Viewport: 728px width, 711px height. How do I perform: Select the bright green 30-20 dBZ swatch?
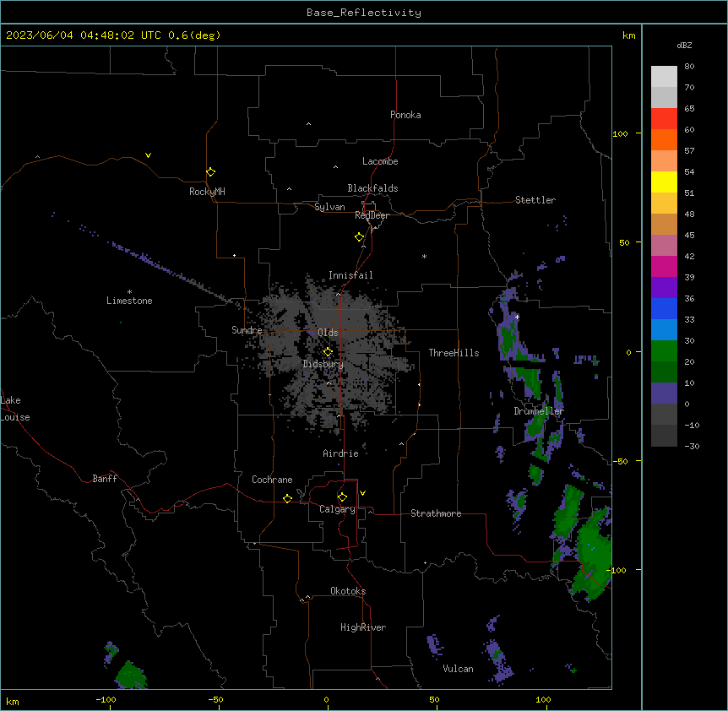664,351
